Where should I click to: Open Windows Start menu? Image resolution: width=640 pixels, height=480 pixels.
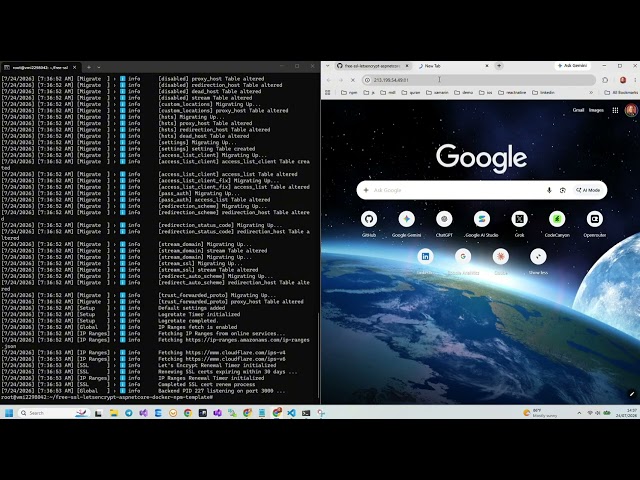(9, 413)
